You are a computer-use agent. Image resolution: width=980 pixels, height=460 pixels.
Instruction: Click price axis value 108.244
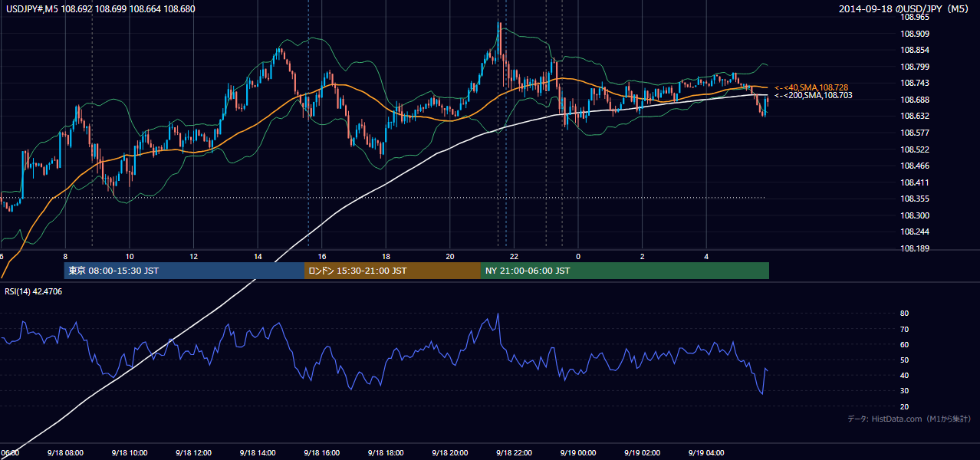915,232
